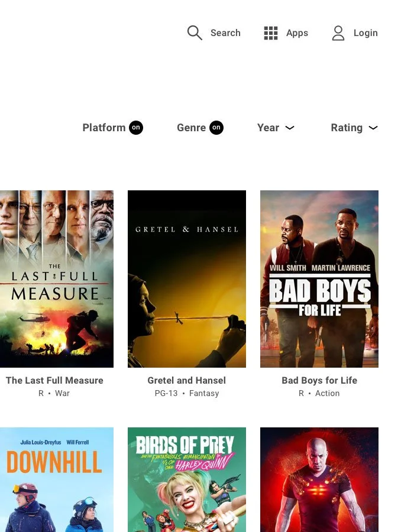Select the red Vin Diesel movie poster
Viewport: 414px width, 532px height.
319,480
